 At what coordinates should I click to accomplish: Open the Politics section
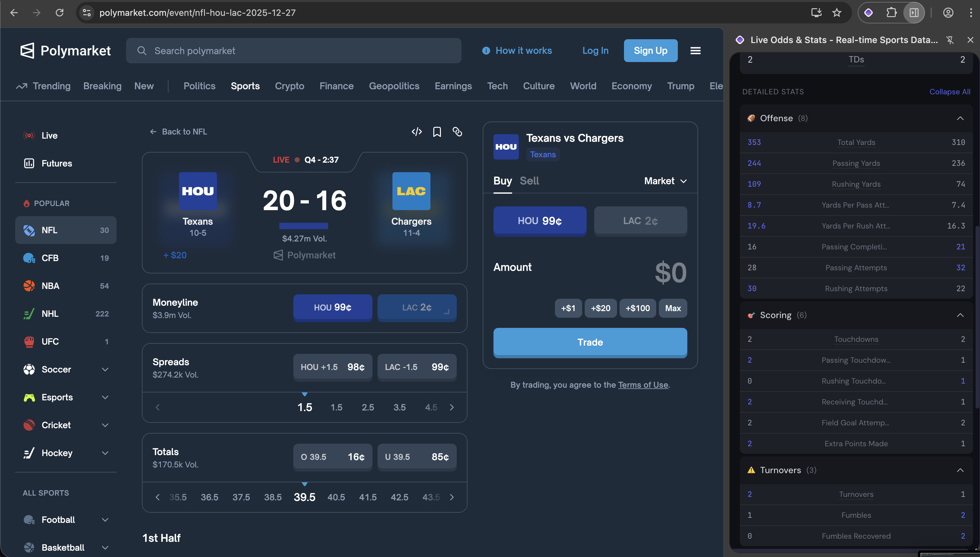[x=199, y=86]
